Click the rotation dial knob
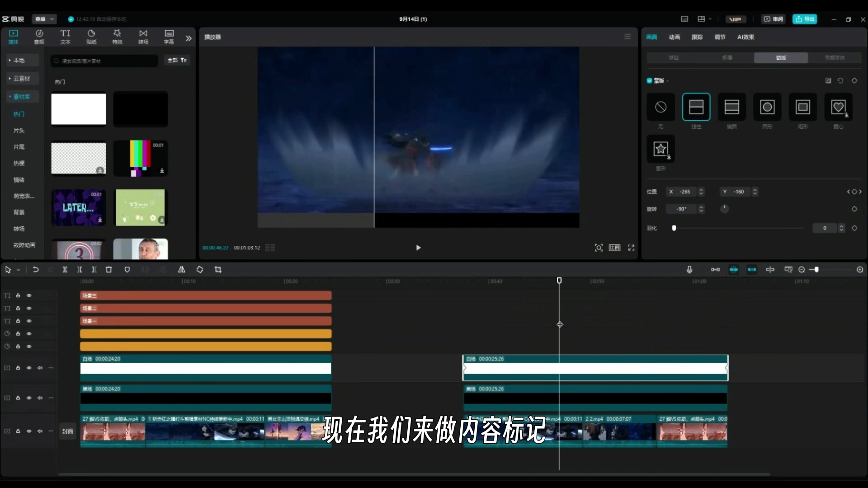The height and width of the screenshot is (488, 868). 724,209
